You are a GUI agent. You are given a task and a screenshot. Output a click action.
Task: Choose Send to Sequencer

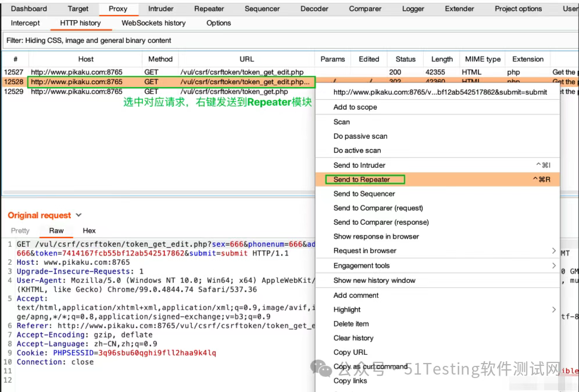point(438,193)
